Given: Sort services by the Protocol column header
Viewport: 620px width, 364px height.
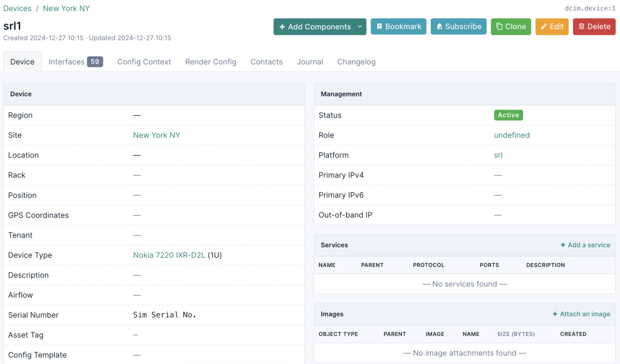Looking at the screenshot, I should [x=428, y=265].
